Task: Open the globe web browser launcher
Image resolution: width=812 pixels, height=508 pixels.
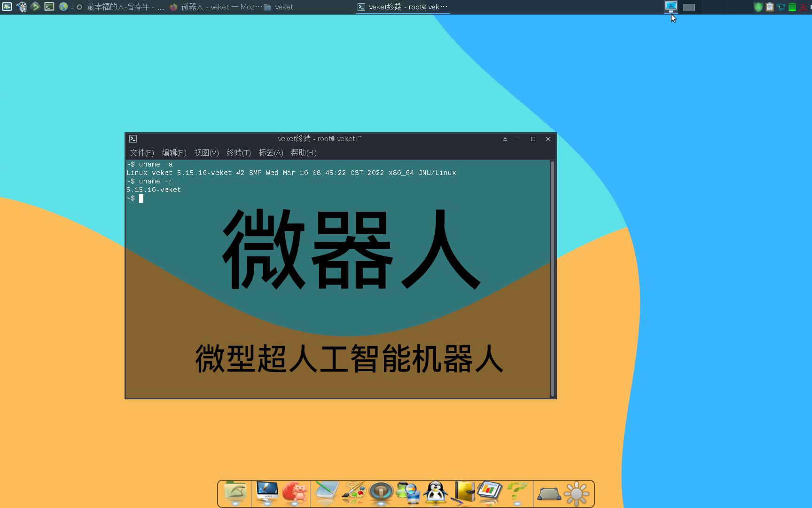Action: (x=63, y=7)
